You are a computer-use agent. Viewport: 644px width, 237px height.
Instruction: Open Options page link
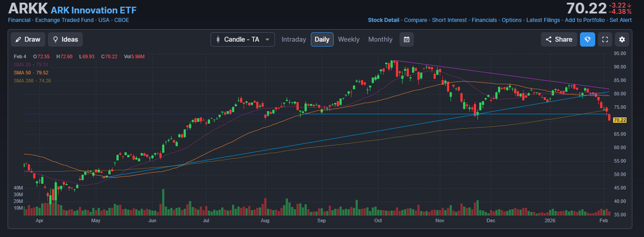(x=512, y=20)
